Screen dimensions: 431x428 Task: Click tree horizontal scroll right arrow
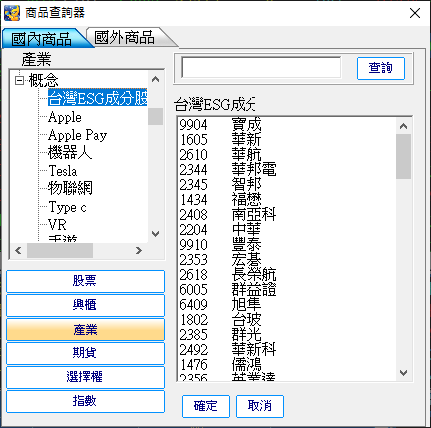139,250
